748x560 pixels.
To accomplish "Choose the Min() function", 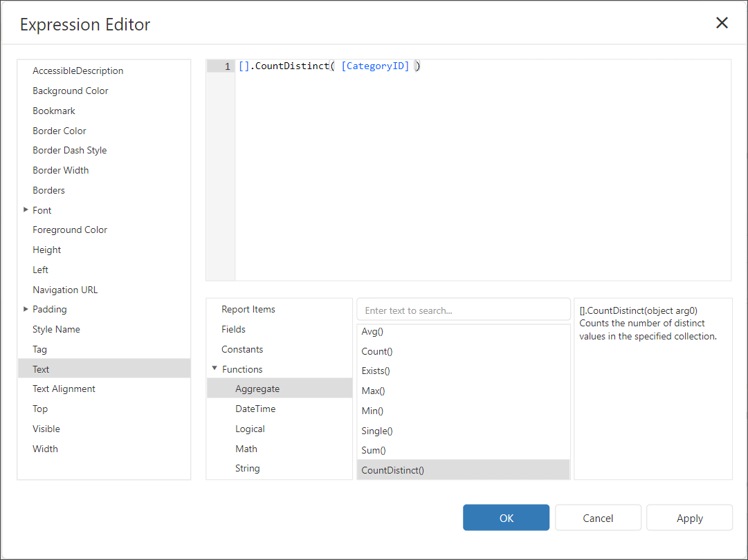I will (x=463, y=411).
